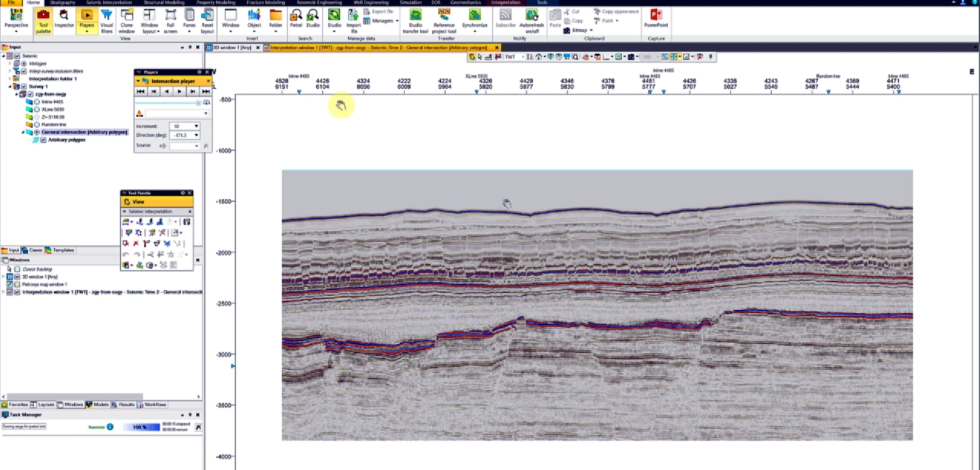980x470 pixels.
Task: Jump to first intersection in player
Action: pyautogui.click(x=140, y=92)
